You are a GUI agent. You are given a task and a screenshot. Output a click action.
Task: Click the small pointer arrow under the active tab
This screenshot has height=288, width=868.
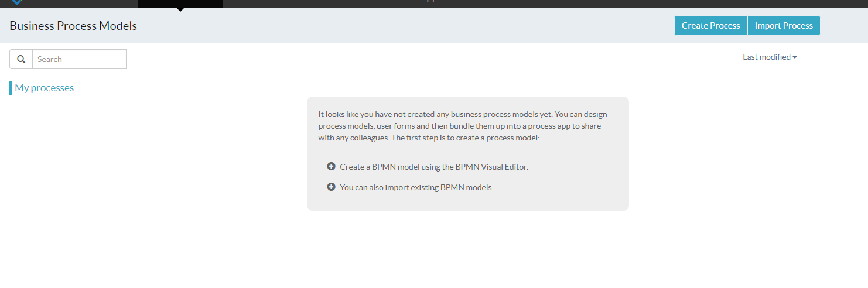(180, 9)
